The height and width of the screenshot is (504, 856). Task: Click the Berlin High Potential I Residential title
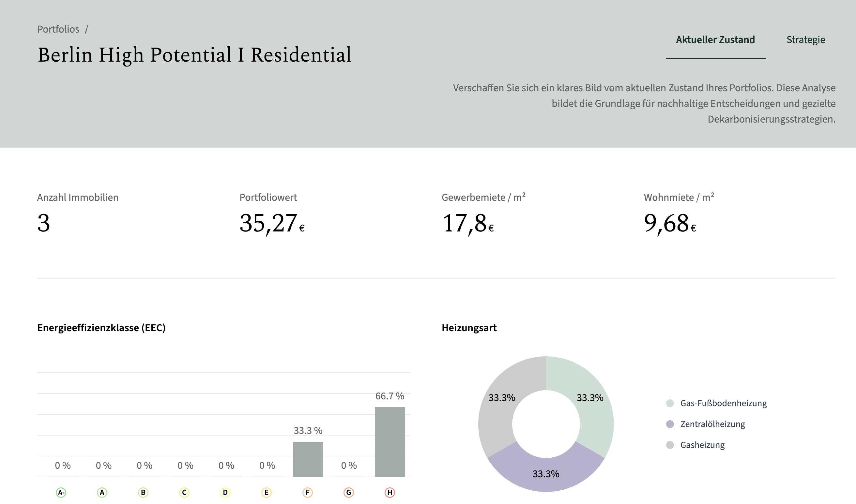[194, 55]
